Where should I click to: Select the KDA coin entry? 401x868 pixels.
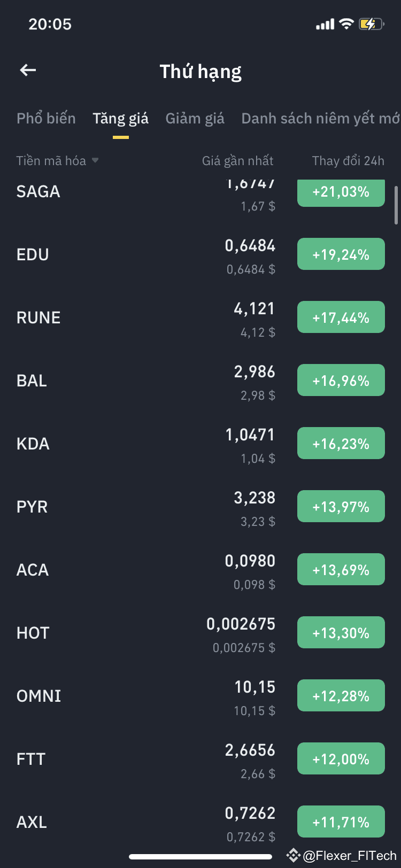point(200,444)
